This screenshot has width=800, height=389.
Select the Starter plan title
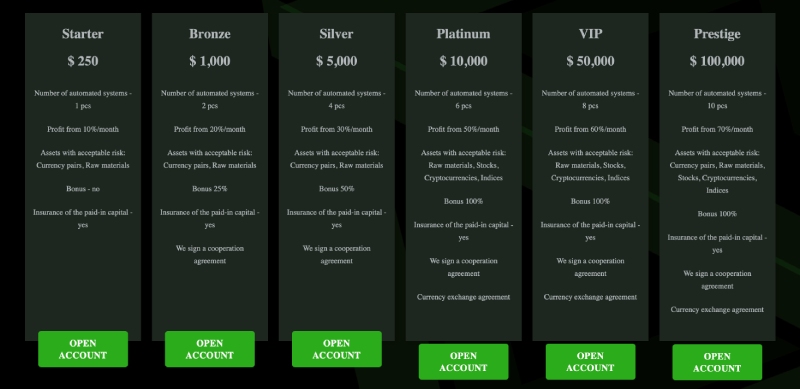click(83, 34)
